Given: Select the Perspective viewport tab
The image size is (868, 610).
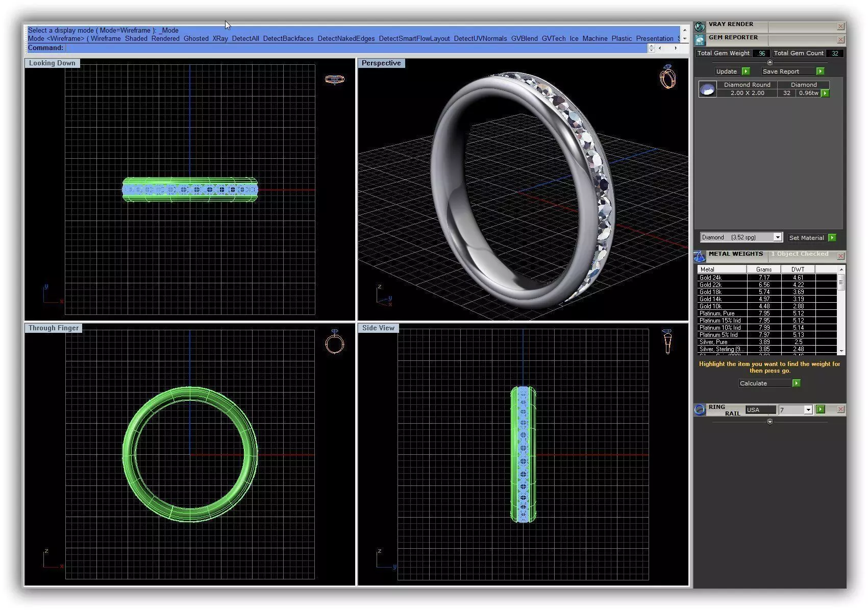Looking at the screenshot, I should click(381, 63).
